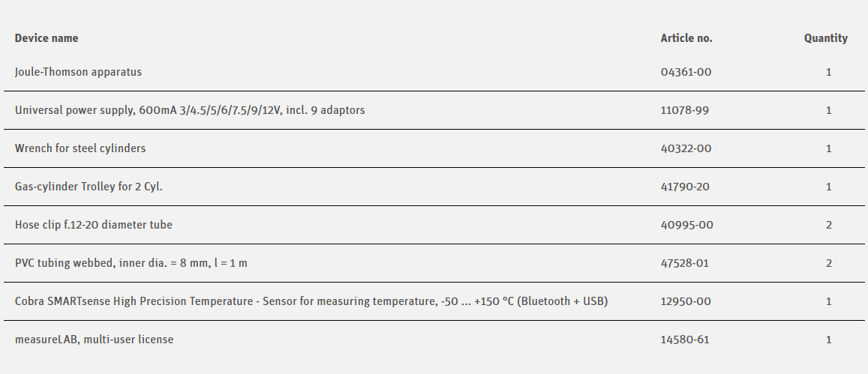Click article number 11078-99
Screen dimensions: 868x374
tap(684, 110)
